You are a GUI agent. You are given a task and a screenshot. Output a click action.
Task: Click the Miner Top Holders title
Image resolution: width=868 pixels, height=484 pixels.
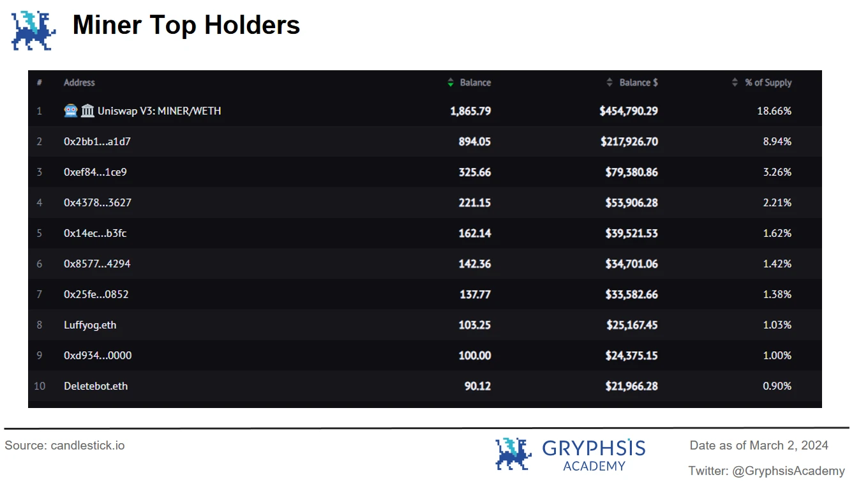point(186,25)
